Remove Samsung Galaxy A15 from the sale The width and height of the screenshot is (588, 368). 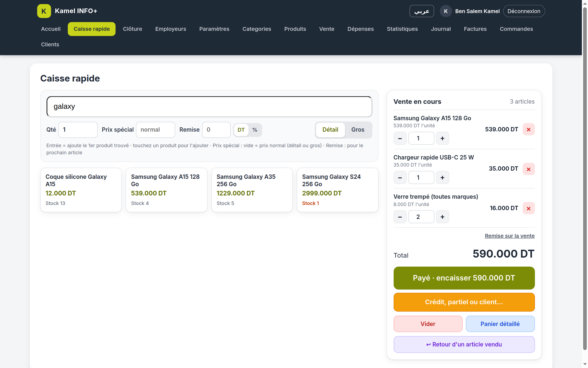(x=529, y=129)
